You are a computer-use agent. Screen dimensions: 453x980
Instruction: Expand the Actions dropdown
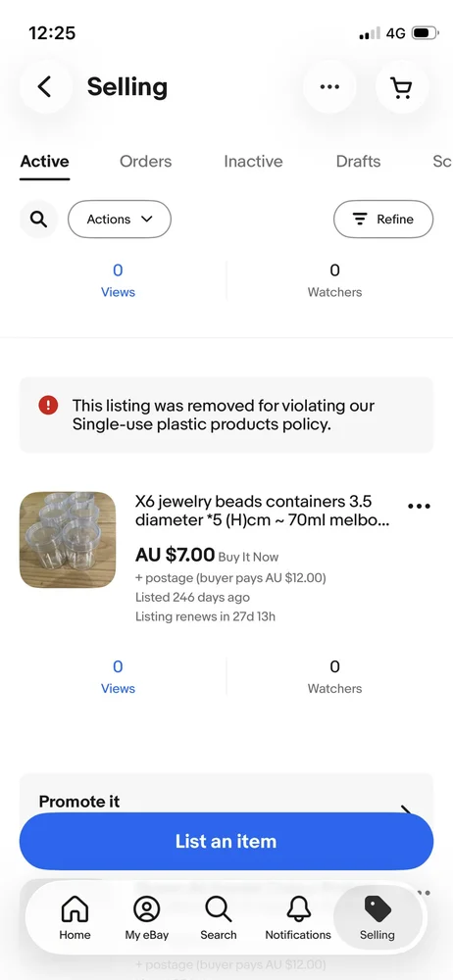tap(120, 220)
